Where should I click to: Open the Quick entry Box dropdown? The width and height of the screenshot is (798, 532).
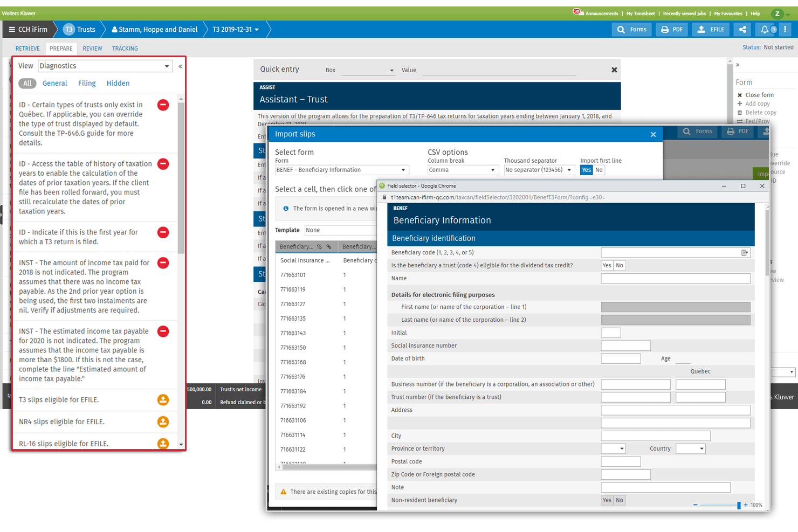(x=368, y=70)
